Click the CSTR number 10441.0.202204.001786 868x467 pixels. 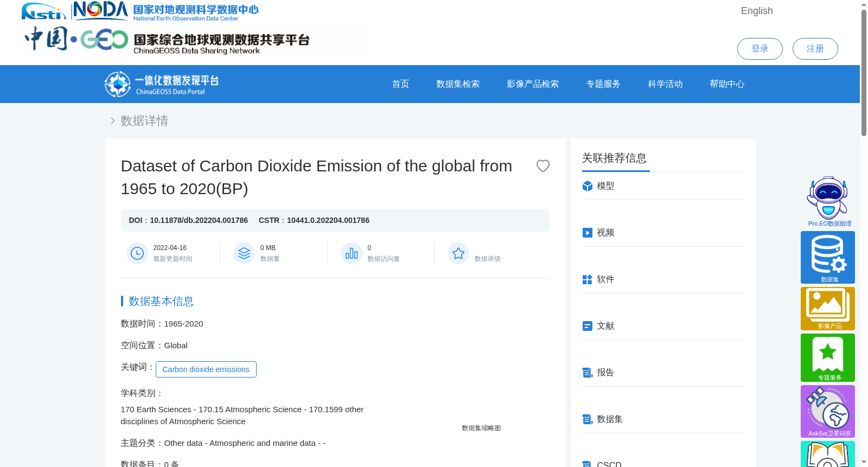pos(328,220)
